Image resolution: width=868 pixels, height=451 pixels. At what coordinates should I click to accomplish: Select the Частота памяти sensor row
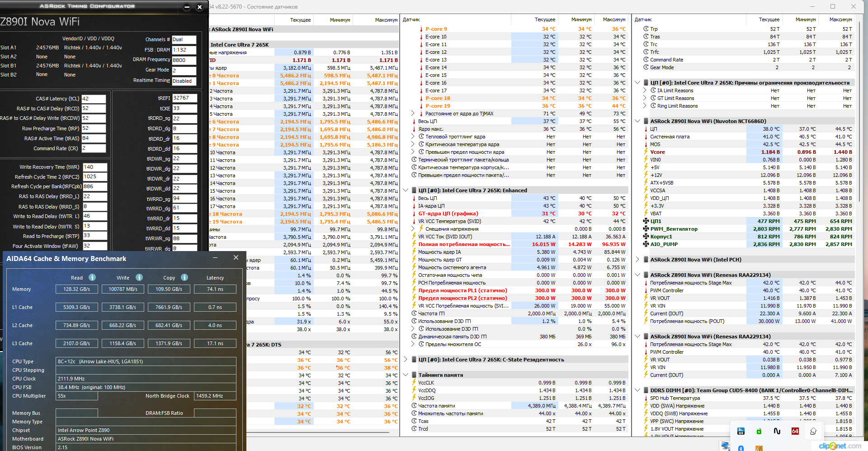[519, 406]
